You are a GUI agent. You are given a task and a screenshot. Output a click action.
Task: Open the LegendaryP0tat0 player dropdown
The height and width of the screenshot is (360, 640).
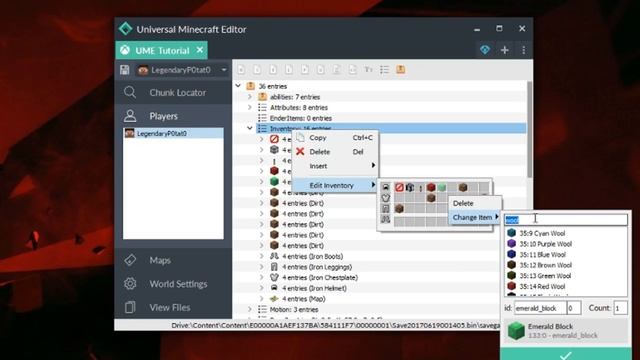tap(182, 70)
